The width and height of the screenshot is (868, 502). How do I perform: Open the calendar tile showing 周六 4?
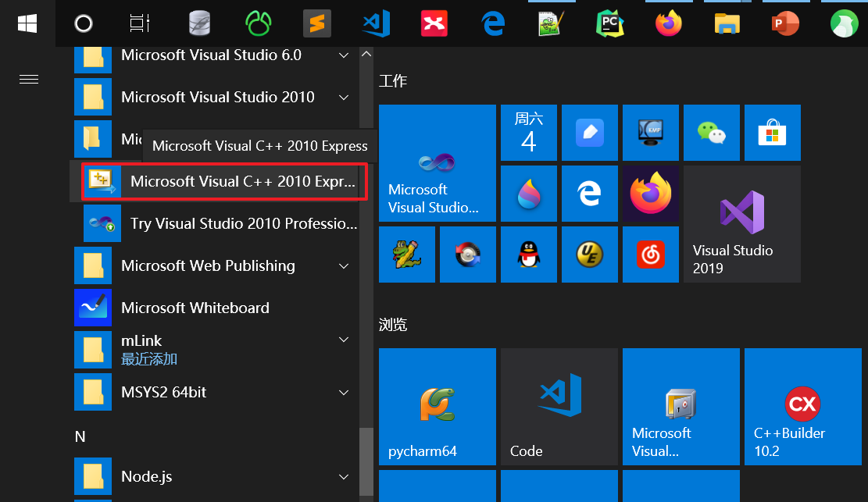(529, 133)
